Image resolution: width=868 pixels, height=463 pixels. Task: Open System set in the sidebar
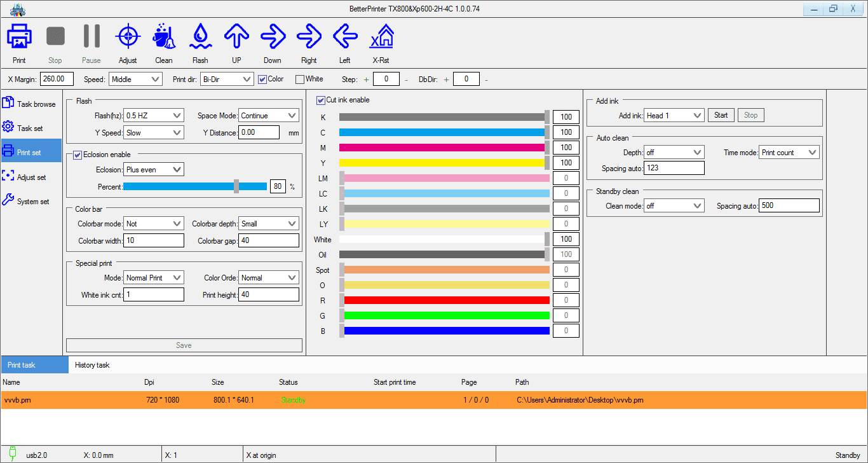pyautogui.click(x=31, y=202)
